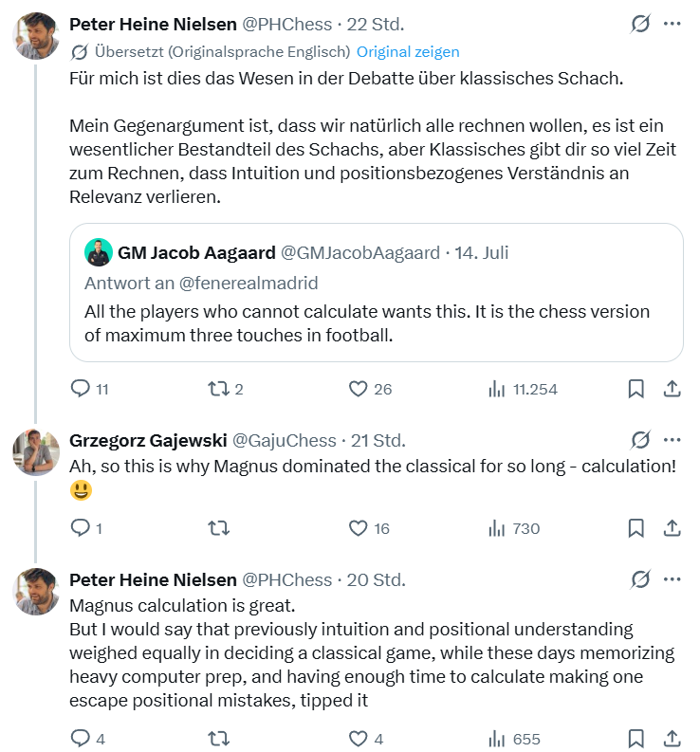700x752 pixels.
Task: Toggle like on last tweet with 4 likes
Action: click(x=365, y=739)
